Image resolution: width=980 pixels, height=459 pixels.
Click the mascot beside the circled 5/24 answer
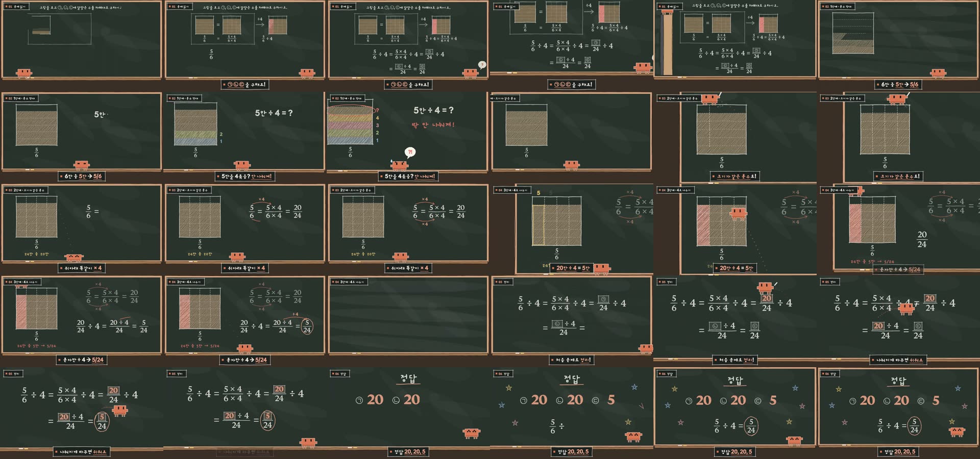(120, 411)
